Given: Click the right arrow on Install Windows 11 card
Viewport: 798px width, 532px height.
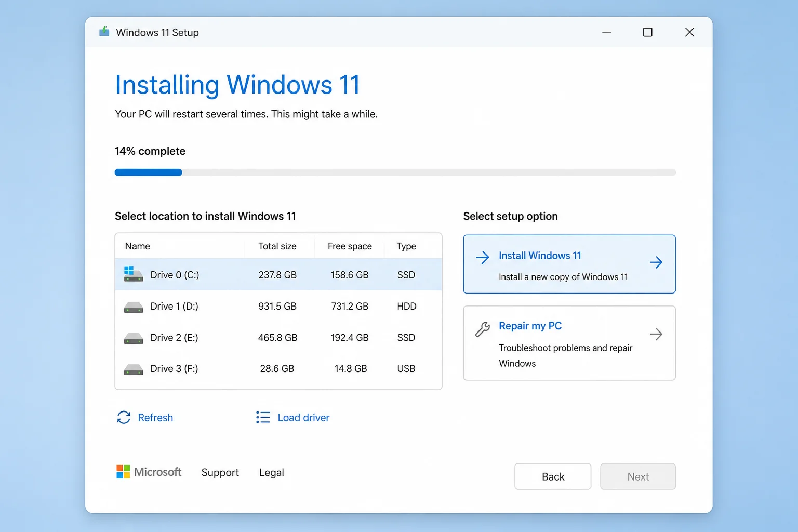Looking at the screenshot, I should 656,262.
